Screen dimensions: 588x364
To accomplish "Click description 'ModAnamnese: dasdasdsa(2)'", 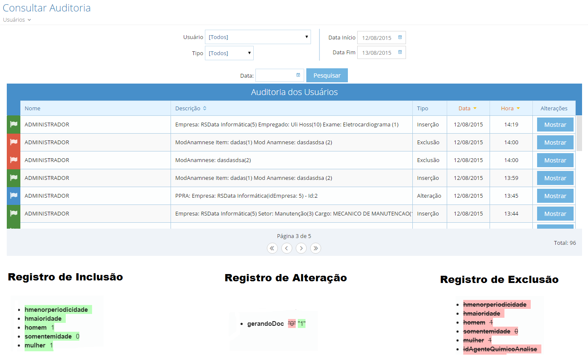I will coord(213,160).
